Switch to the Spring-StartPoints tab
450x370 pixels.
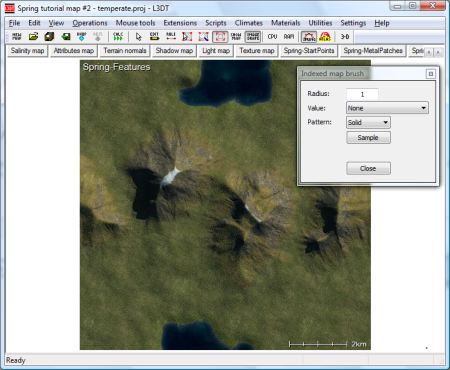pos(309,51)
